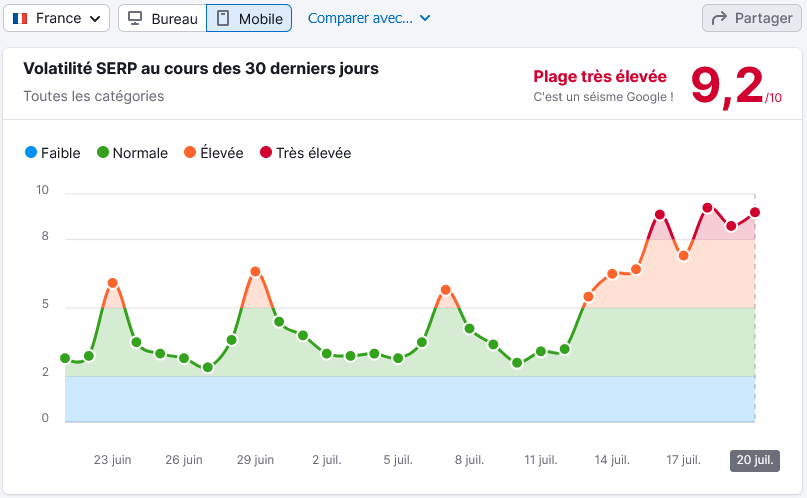Open the France country dropdown
This screenshot has height=498, width=807.
pos(57,19)
